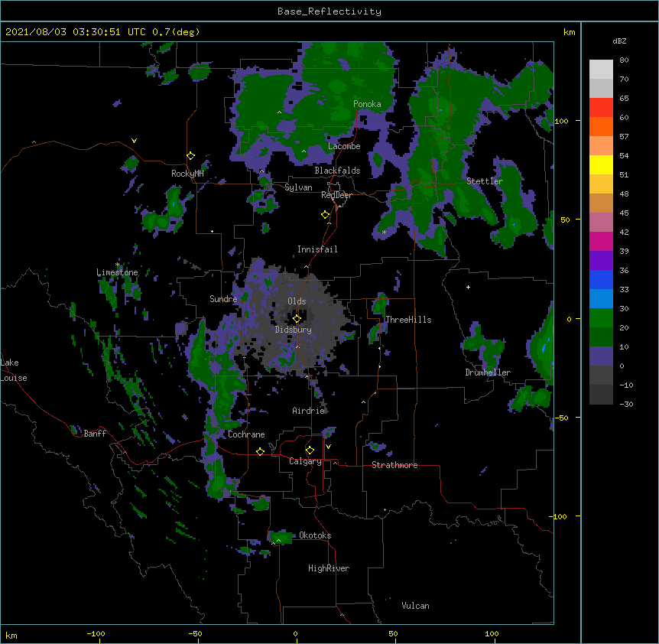
Task: Click the yellow diamond marker below Cochrane
Action: tap(260, 451)
